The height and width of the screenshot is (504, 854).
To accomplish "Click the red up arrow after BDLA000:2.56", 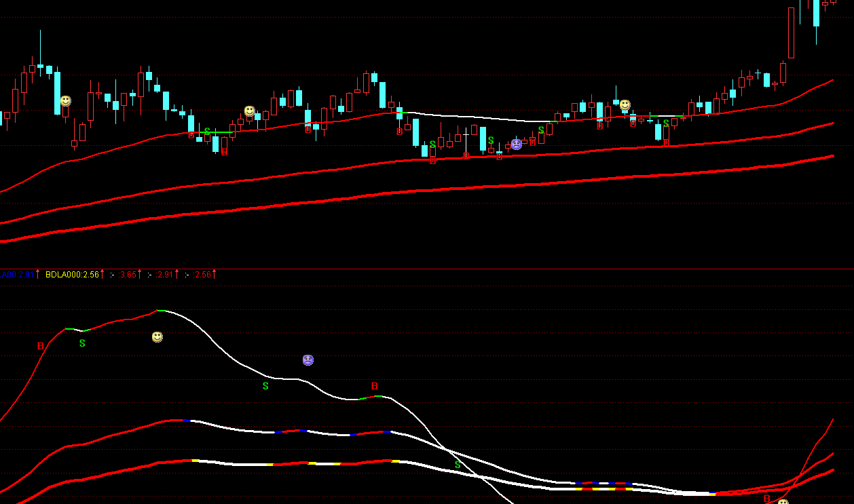I will 103,274.
